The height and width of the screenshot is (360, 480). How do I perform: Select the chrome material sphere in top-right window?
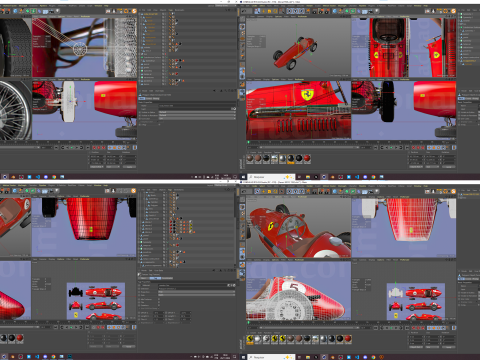282,158
